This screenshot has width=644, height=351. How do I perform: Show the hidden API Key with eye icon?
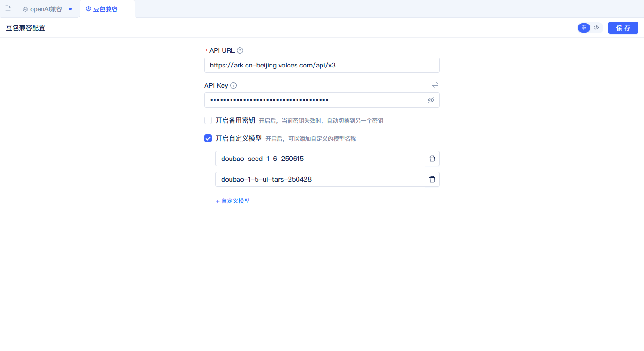pos(430,100)
